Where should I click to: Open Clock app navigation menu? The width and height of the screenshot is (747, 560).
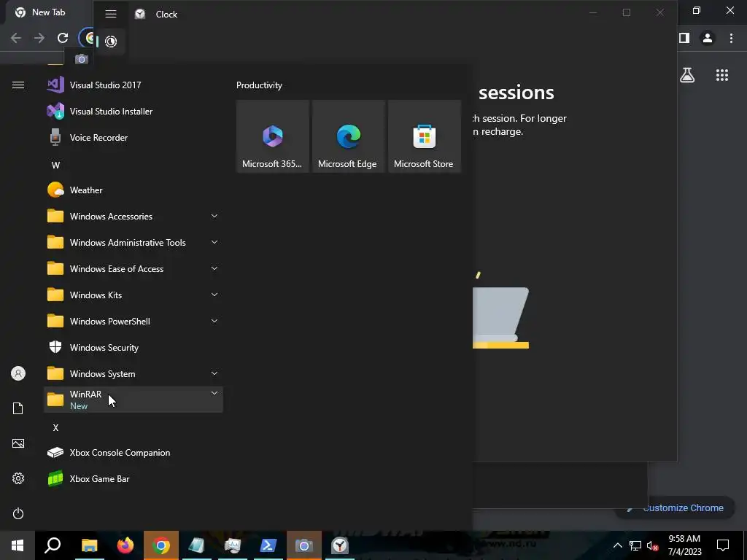coord(111,14)
